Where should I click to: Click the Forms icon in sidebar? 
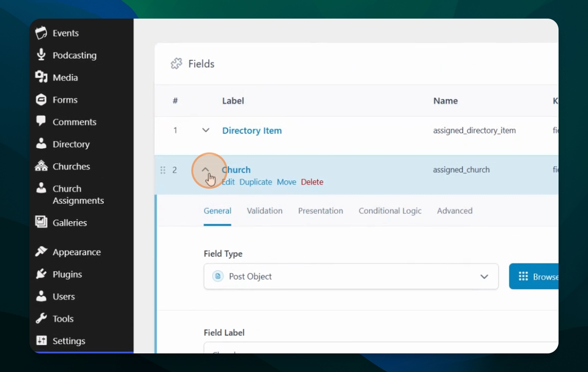point(41,100)
